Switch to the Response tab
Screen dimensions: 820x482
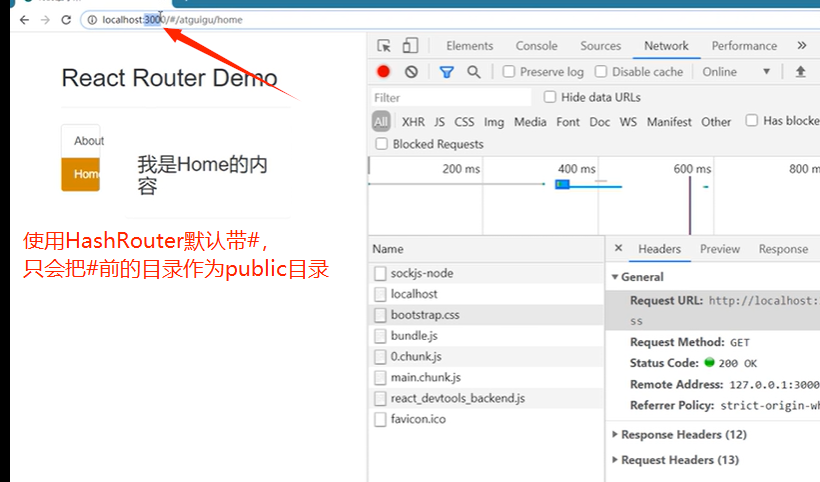pos(783,249)
